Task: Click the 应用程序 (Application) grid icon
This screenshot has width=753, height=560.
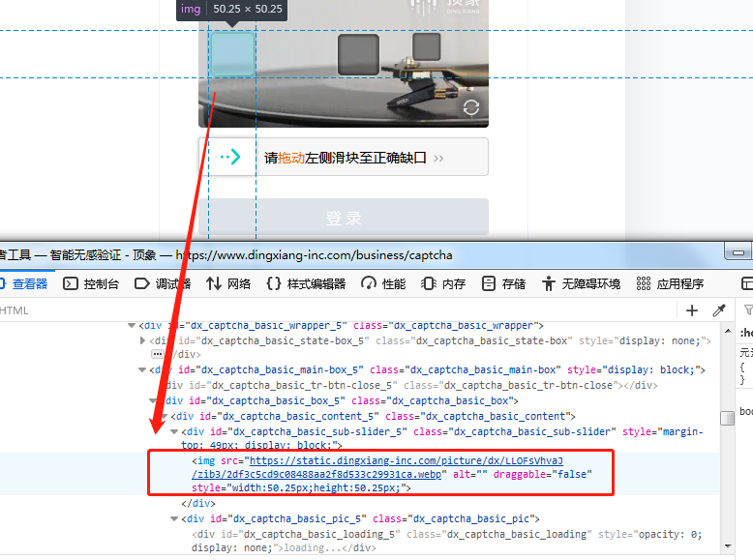Action: tap(643, 283)
